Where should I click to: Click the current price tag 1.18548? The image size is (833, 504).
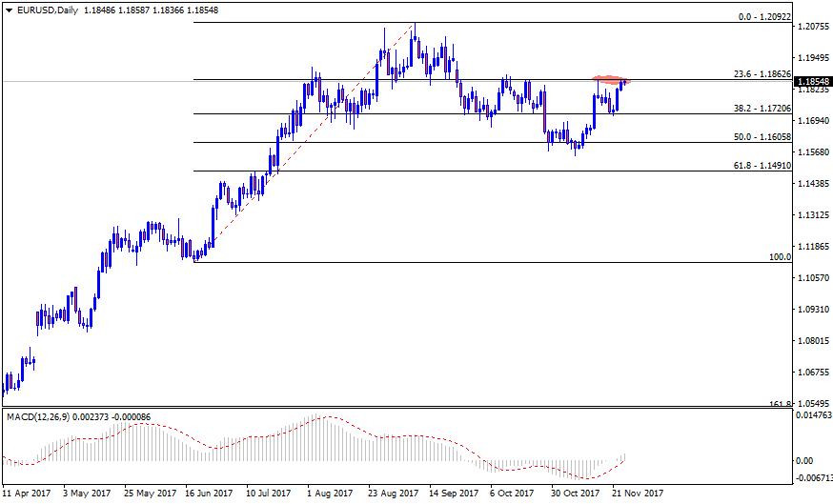click(812, 82)
